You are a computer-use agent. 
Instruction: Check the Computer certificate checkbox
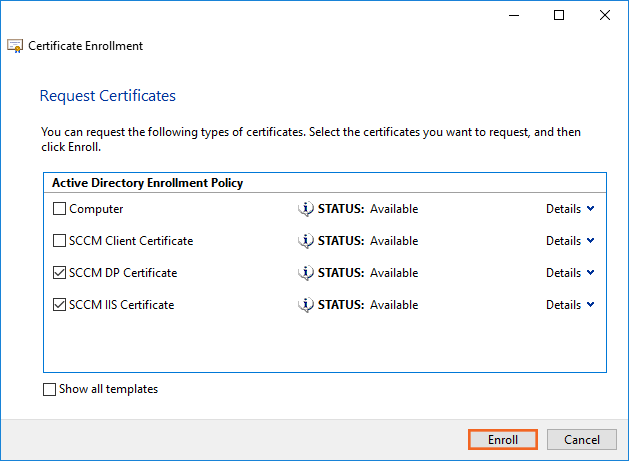point(60,209)
